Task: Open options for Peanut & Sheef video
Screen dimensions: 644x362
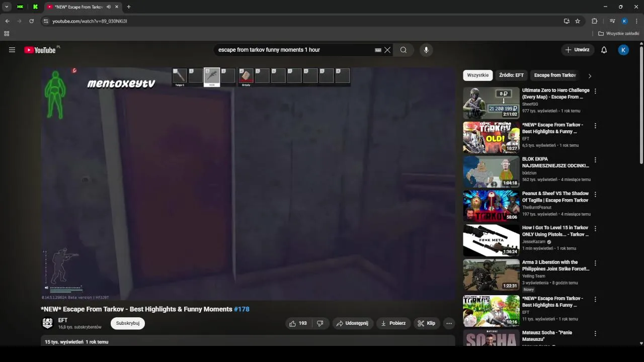Action: (x=595, y=194)
